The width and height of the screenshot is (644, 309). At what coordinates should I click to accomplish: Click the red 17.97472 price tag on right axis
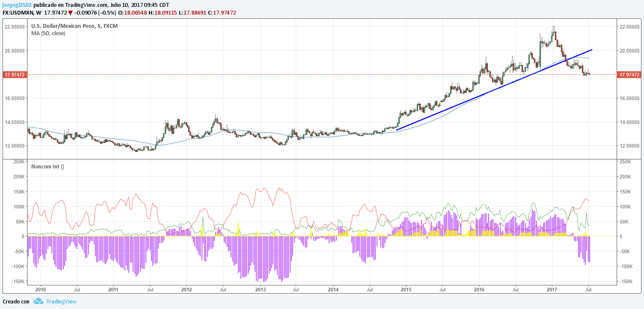[x=629, y=75]
